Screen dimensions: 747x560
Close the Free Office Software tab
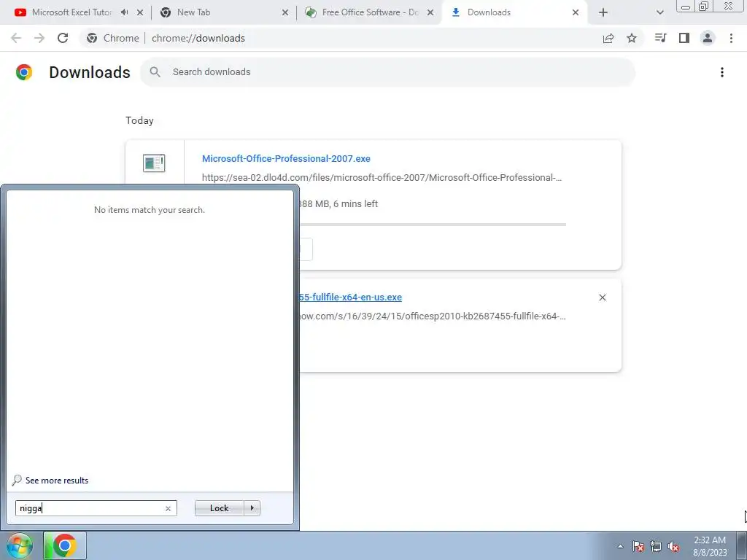(430, 12)
